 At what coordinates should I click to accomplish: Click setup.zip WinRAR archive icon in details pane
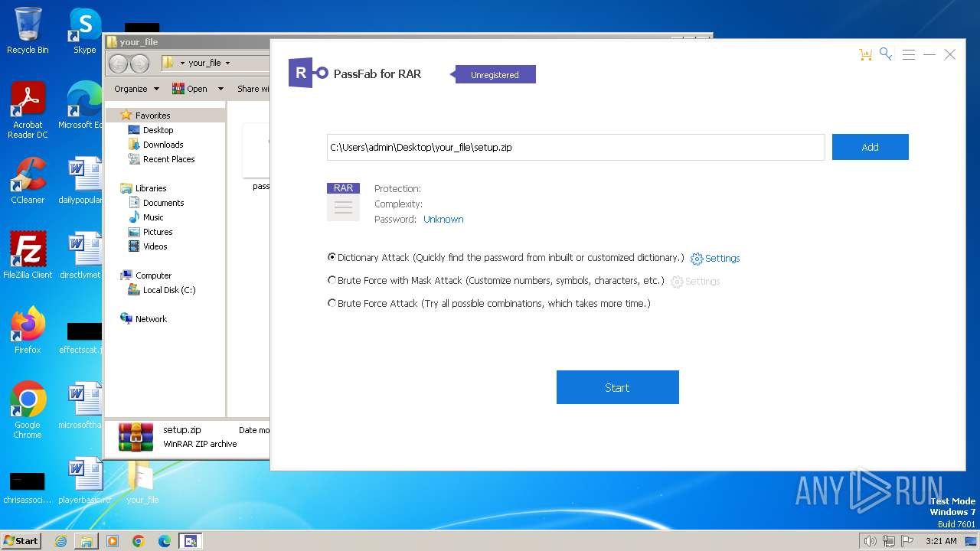click(x=136, y=436)
